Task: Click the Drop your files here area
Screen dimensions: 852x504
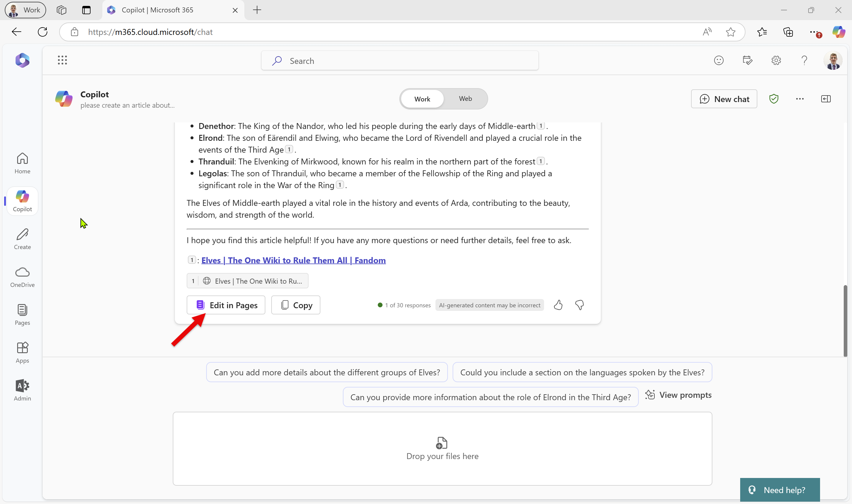Action: 442,449
